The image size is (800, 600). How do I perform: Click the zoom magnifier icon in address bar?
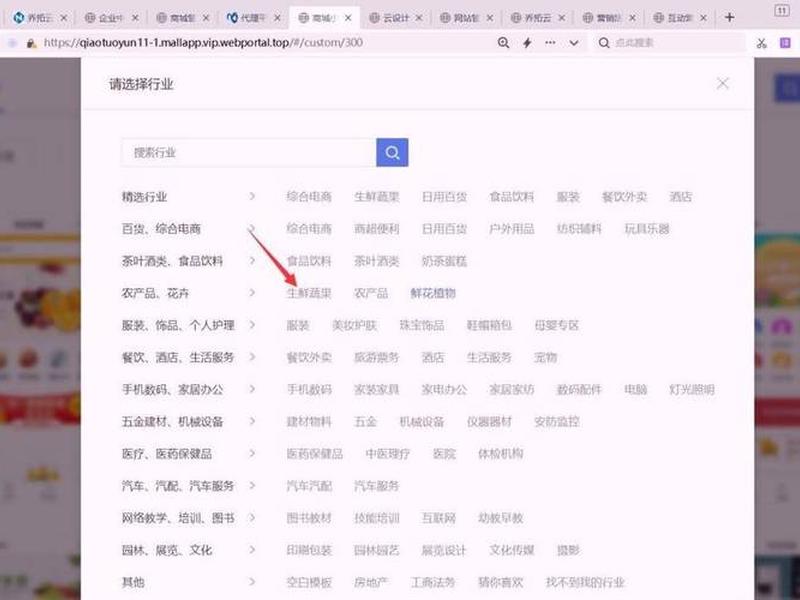(503, 43)
